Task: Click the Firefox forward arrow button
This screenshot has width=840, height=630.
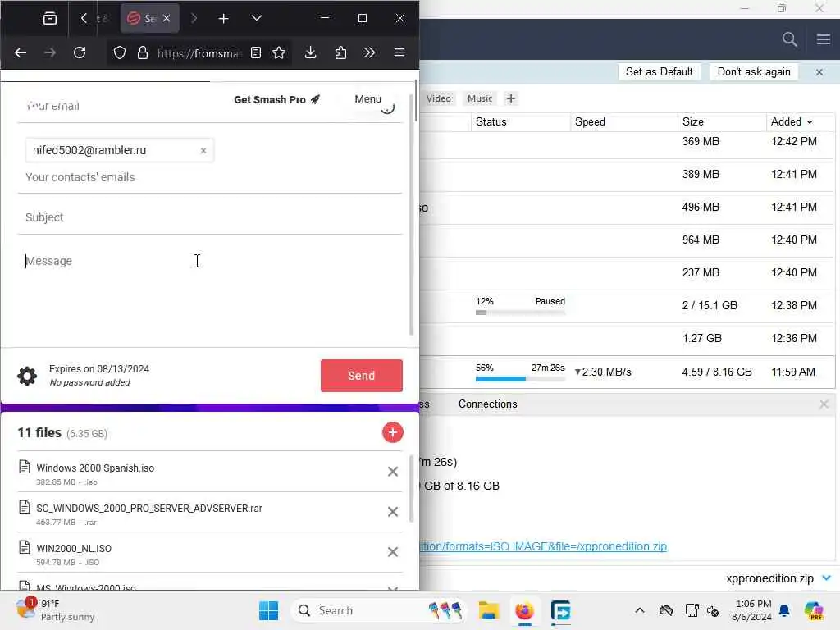Action: 50,52
